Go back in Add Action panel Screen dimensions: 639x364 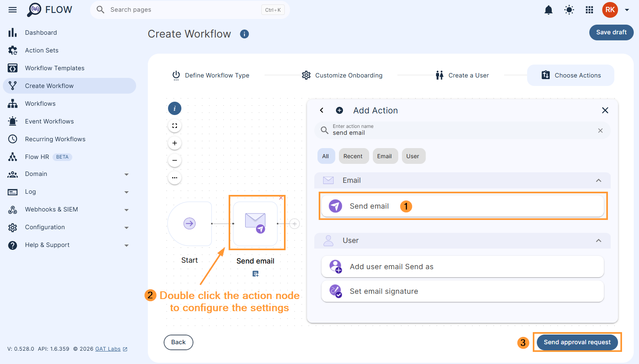click(322, 110)
